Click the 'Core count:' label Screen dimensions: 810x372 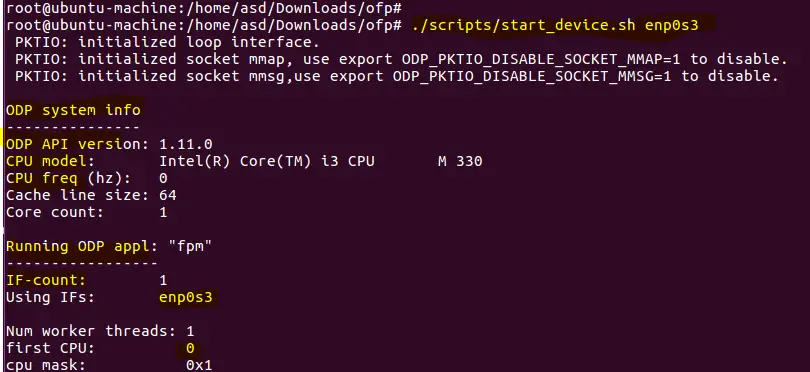[x=55, y=212]
